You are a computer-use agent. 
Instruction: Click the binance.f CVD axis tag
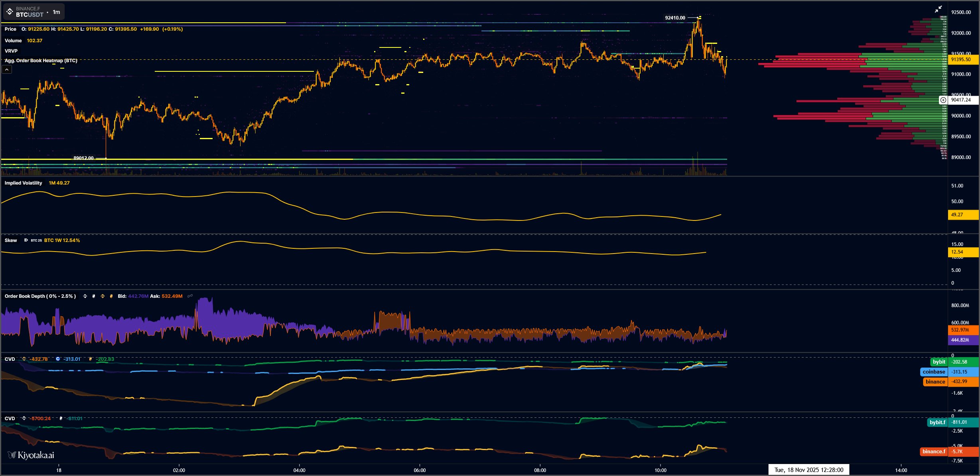click(934, 452)
